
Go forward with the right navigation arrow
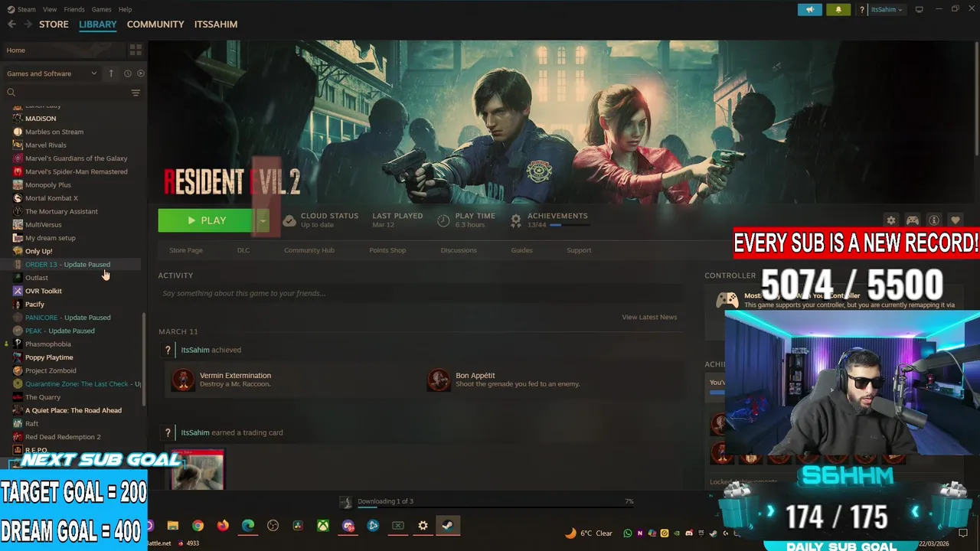click(28, 24)
